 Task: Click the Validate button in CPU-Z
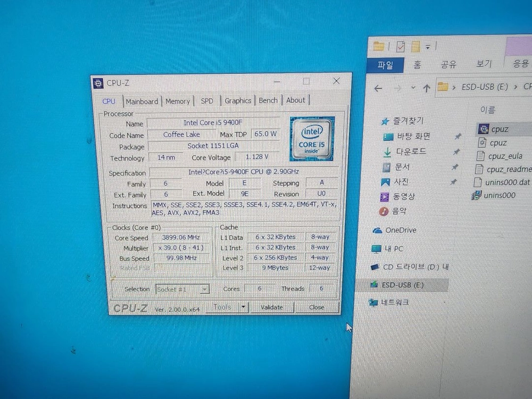tap(272, 307)
